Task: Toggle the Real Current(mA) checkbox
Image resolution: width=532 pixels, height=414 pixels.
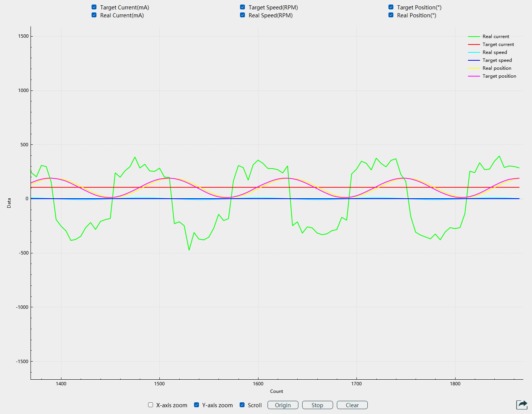Action: pos(94,15)
